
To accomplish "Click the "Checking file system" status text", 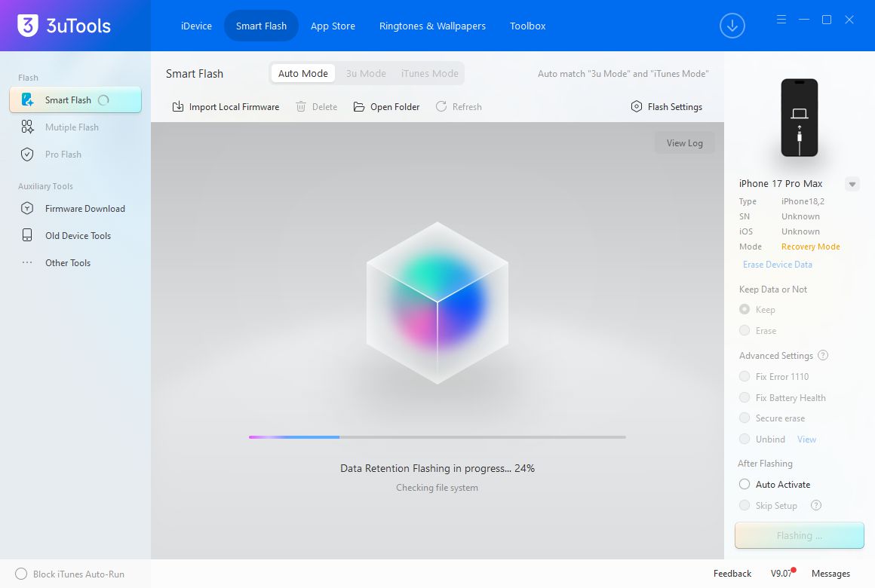I will click(437, 487).
